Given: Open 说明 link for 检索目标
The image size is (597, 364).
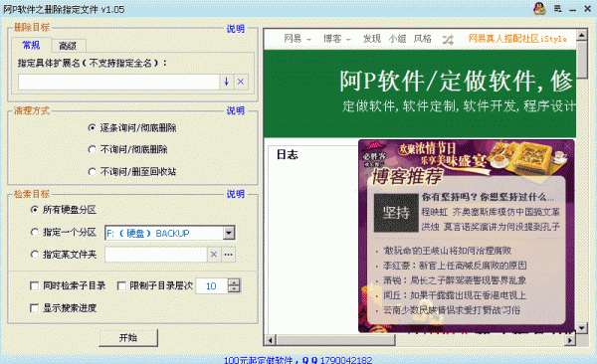Looking at the screenshot, I should coord(235,194).
